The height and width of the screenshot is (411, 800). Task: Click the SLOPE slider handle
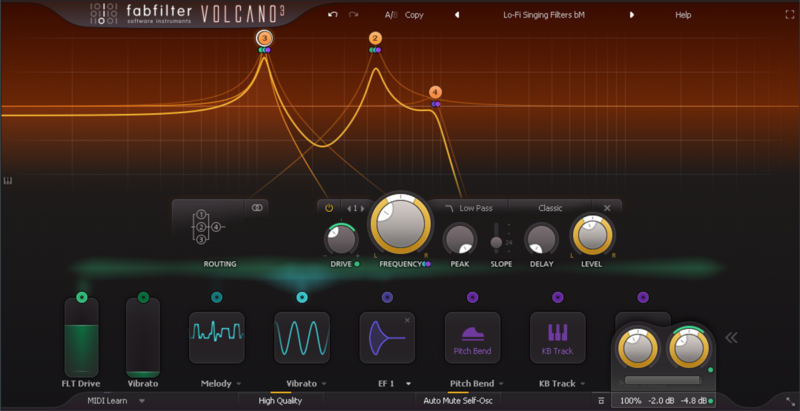click(x=496, y=242)
